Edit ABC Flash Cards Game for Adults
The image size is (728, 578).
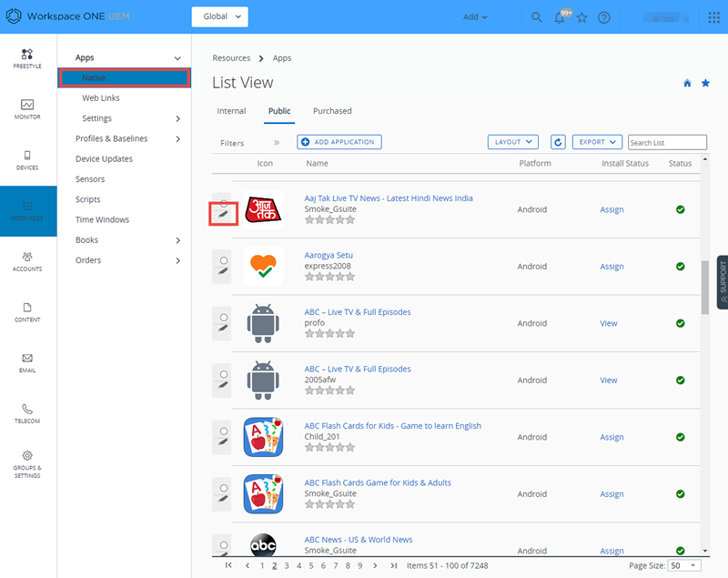point(223,499)
